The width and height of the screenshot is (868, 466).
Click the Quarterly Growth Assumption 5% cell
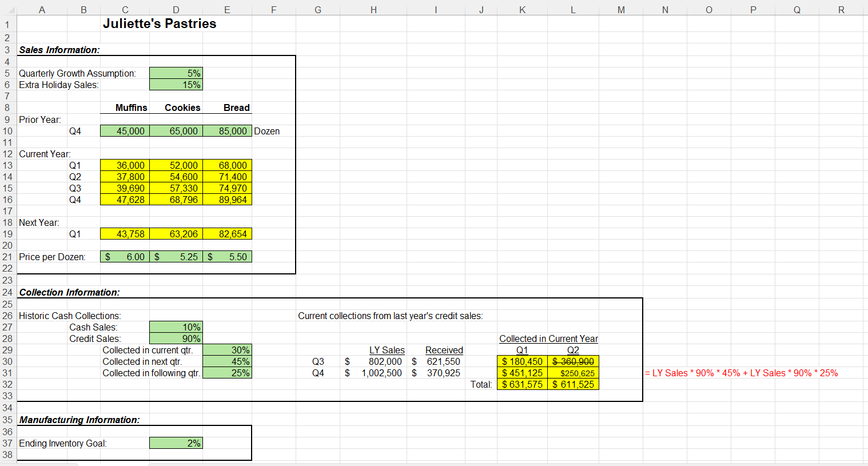pyautogui.click(x=176, y=73)
